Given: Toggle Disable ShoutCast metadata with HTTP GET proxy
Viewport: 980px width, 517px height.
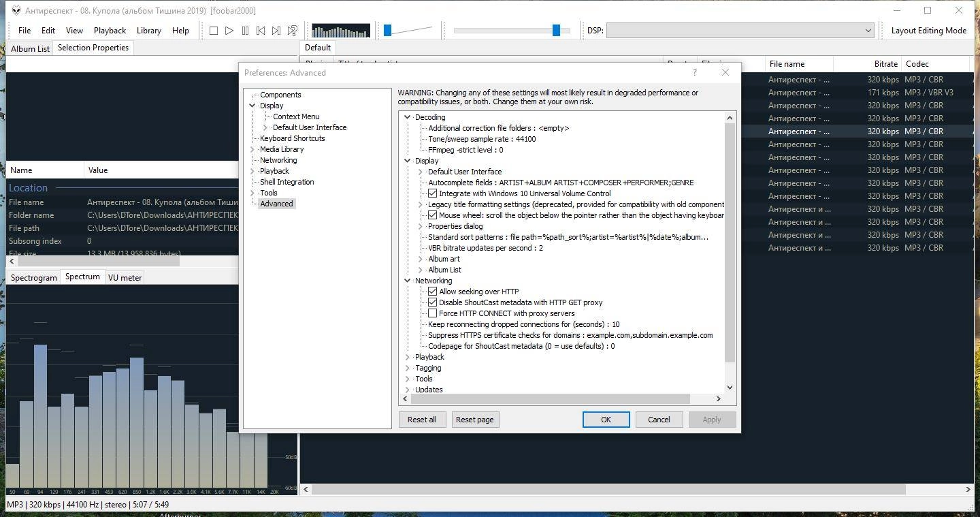Looking at the screenshot, I should pyautogui.click(x=432, y=302).
